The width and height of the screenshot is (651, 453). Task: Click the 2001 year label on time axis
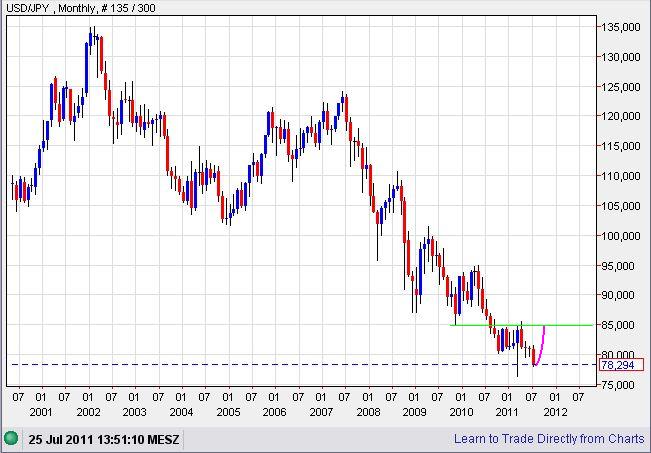[x=41, y=412]
